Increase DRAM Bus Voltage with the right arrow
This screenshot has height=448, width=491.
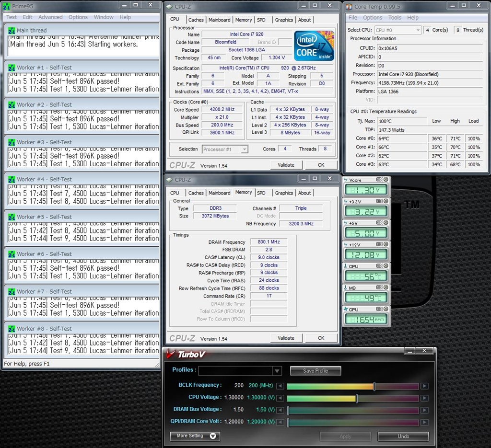coord(424,410)
